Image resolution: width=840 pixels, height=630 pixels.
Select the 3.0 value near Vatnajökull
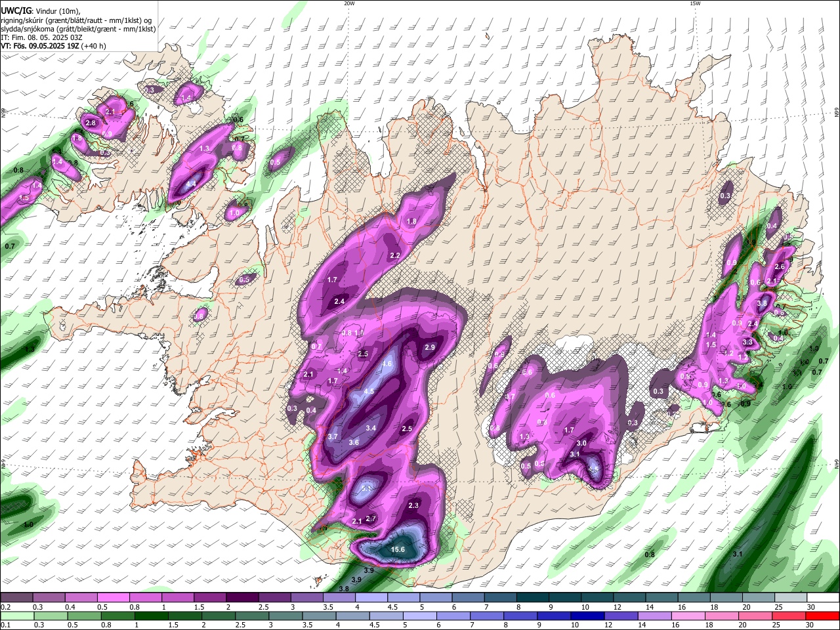point(581,444)
